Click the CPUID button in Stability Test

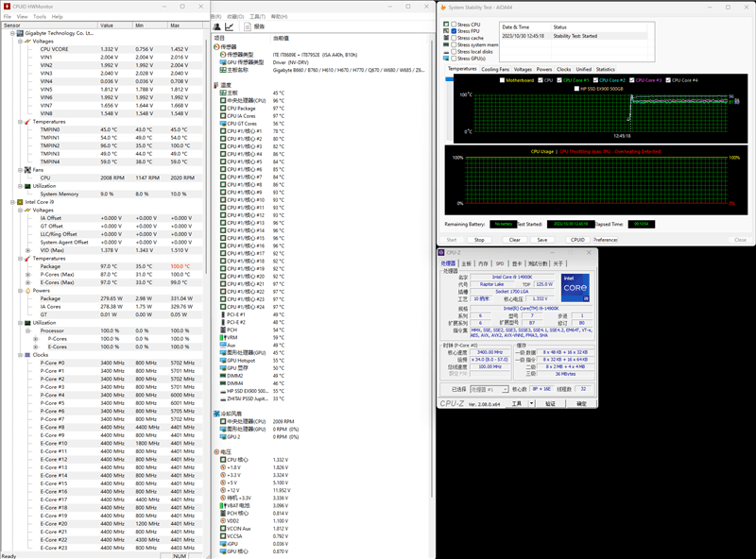coord(577,240)
